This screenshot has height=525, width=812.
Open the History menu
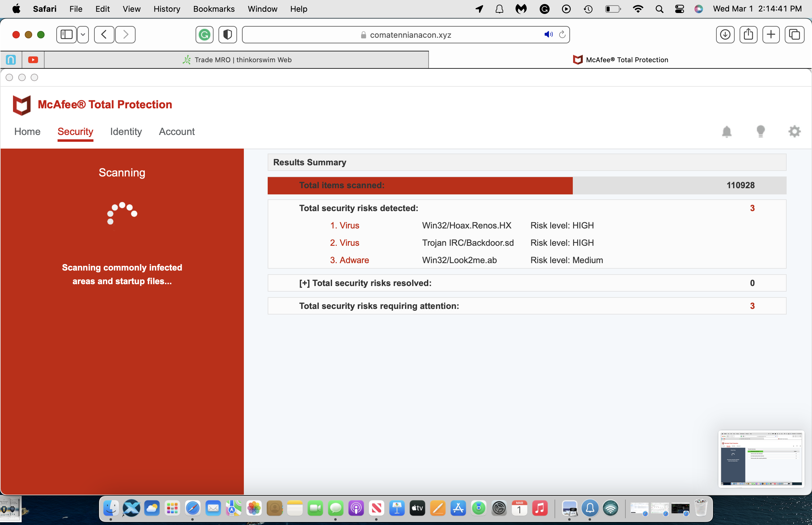tap(166, 9)
